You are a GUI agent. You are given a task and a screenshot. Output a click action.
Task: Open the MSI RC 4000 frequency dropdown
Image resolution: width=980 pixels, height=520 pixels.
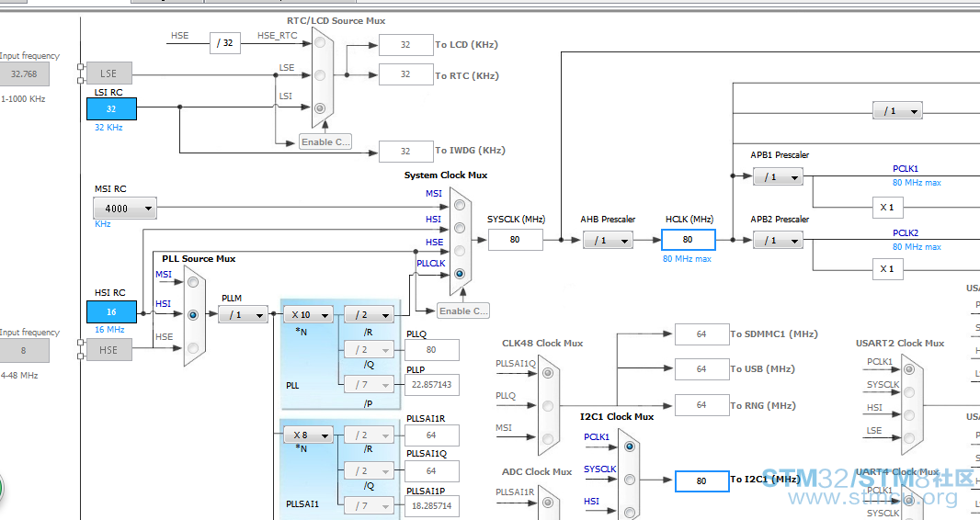125,209
